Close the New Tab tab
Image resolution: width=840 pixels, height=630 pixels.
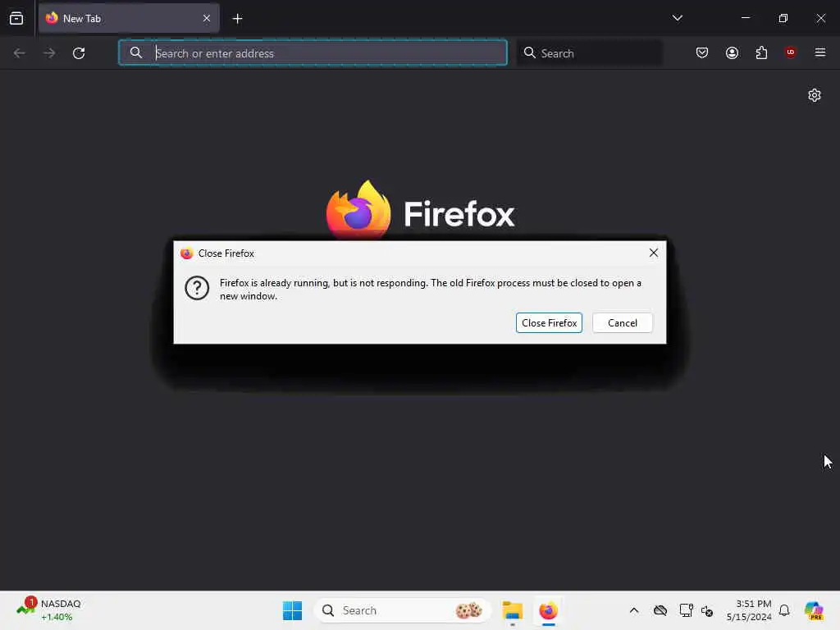[x=206, y=18]
